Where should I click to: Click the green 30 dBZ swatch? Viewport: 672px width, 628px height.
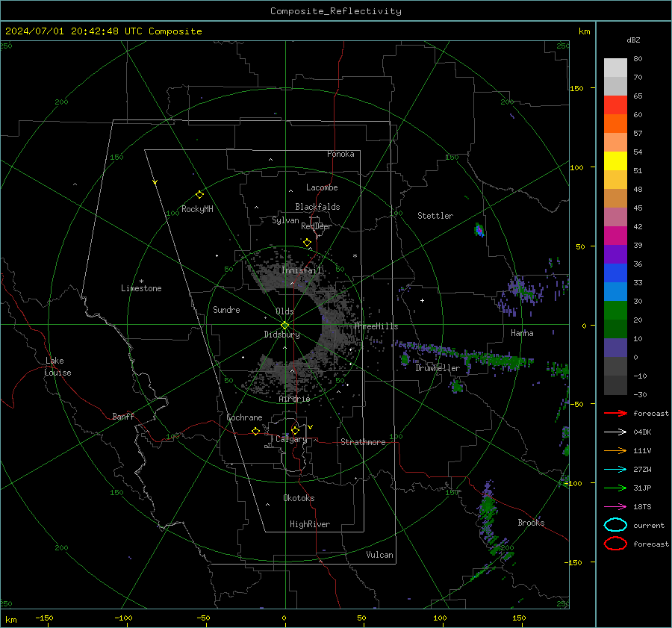[x=615, y=310]
